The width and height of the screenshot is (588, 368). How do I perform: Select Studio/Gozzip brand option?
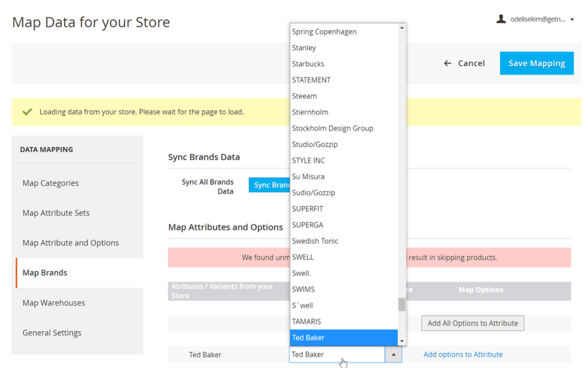point(344,144)
